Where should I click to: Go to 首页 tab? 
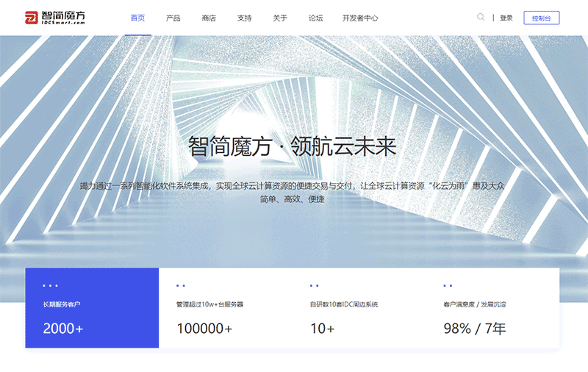point(137,18)
